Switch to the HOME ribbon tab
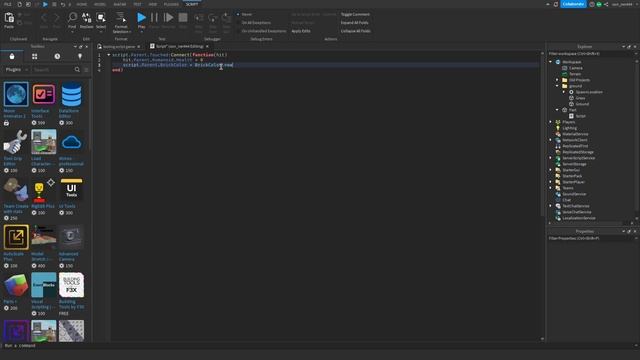Image resolution: width=640 pixels, height=360 pixels. [x=82, y=4]
